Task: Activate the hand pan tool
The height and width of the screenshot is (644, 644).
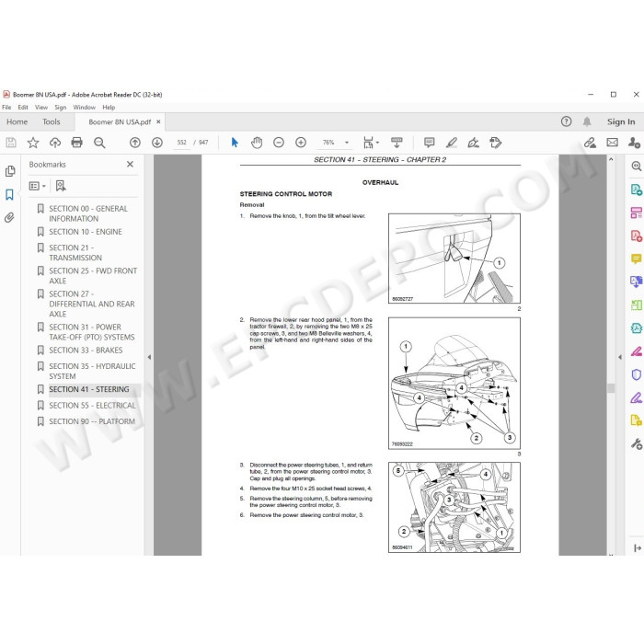Action: 257,143
